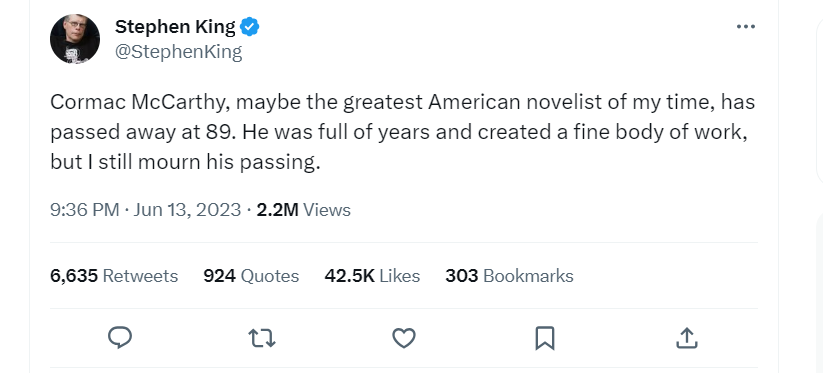Click the 2.2M Views counter
Screen dimensions: 823x373
tap(303, 210)
